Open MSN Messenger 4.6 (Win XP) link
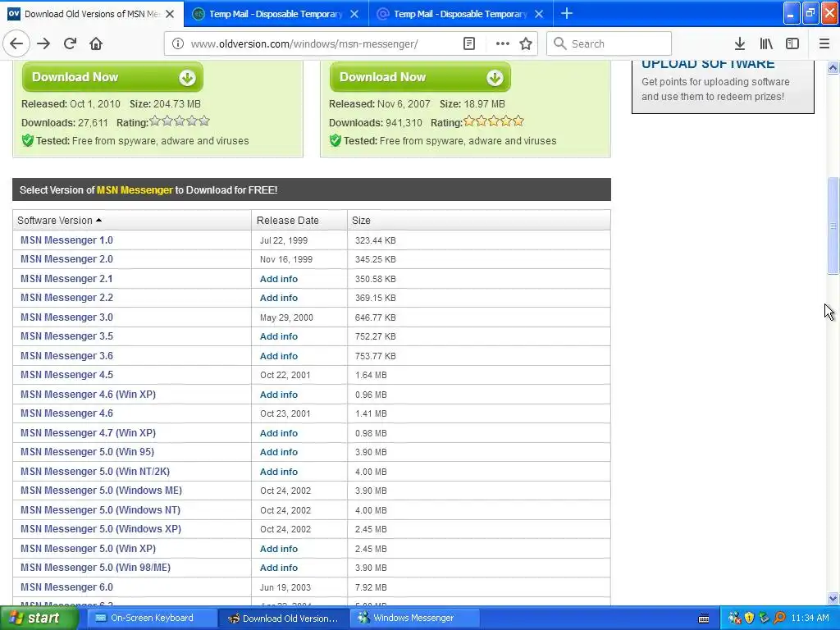 89,395
